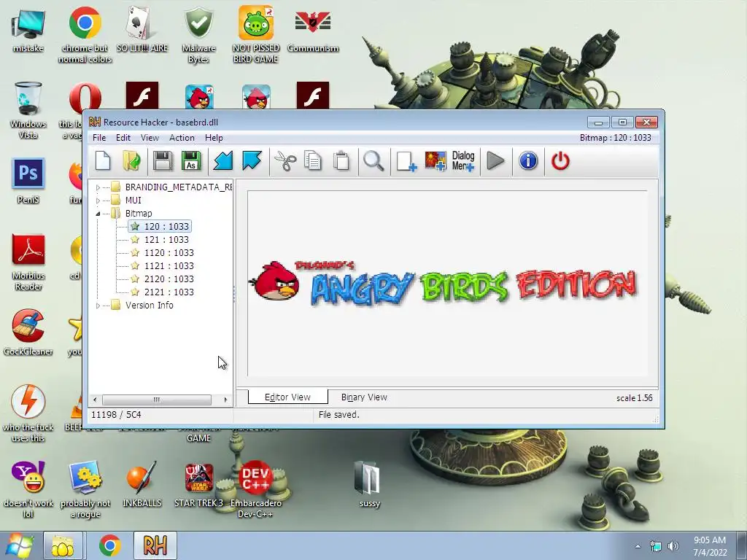
Task: Select the Embarcadero Dev-C++ desktop icon
Action: coord(256,489)
